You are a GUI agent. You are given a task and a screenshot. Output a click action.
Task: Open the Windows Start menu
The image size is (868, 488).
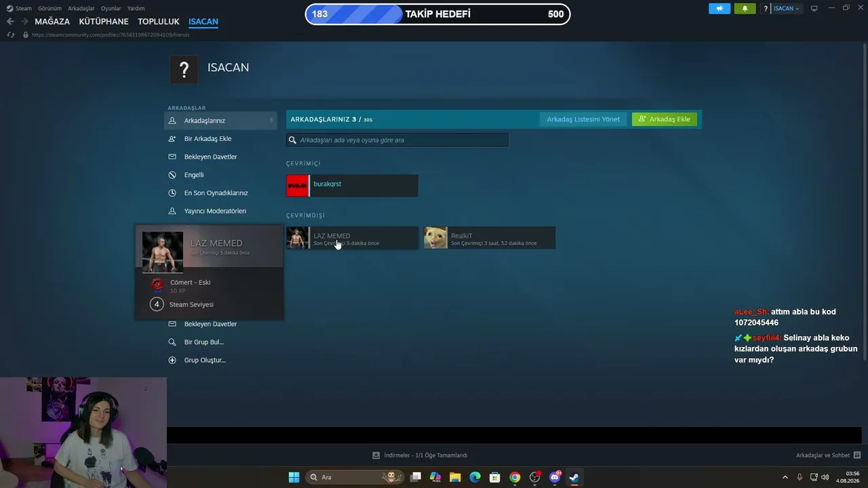click(x=294, y=477)
